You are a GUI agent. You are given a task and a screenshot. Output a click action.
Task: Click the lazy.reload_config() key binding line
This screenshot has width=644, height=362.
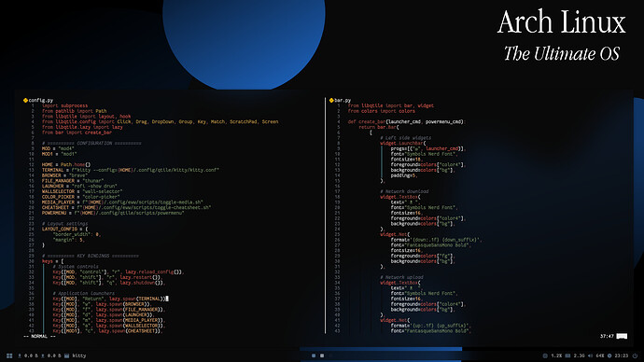point(119,271)
